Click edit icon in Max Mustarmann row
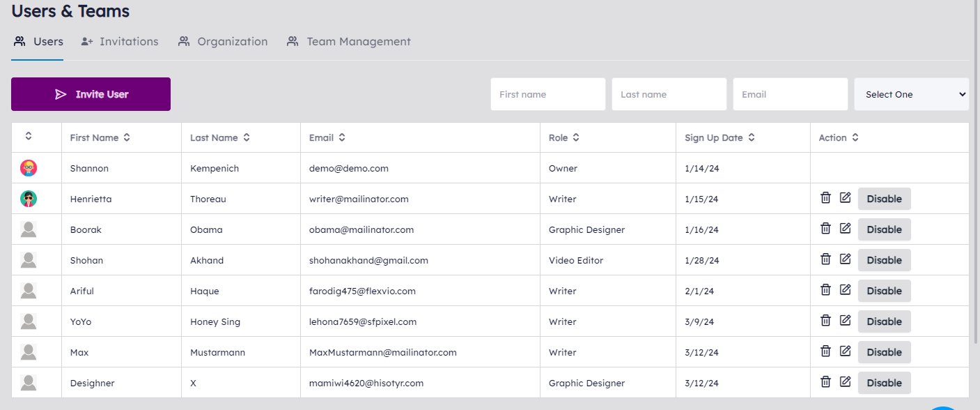 (846, 351)
